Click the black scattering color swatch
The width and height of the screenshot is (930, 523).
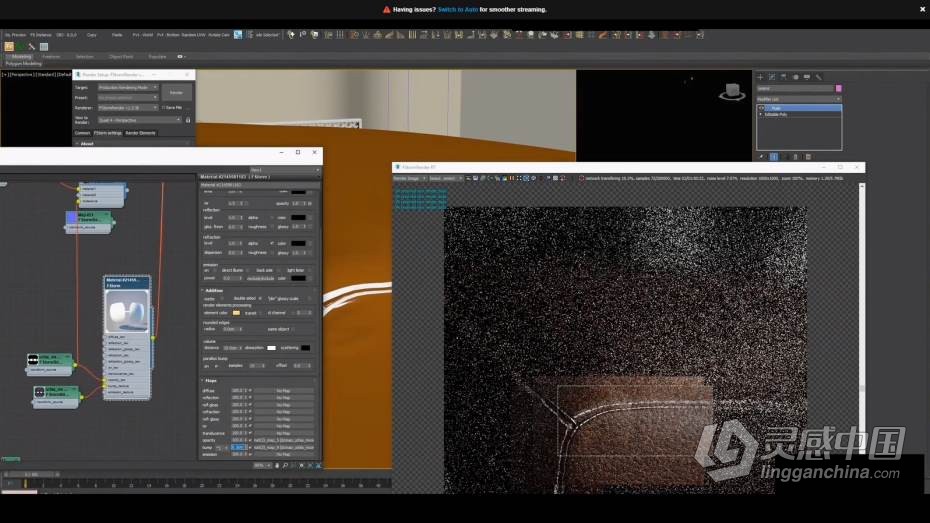point(305,348)
